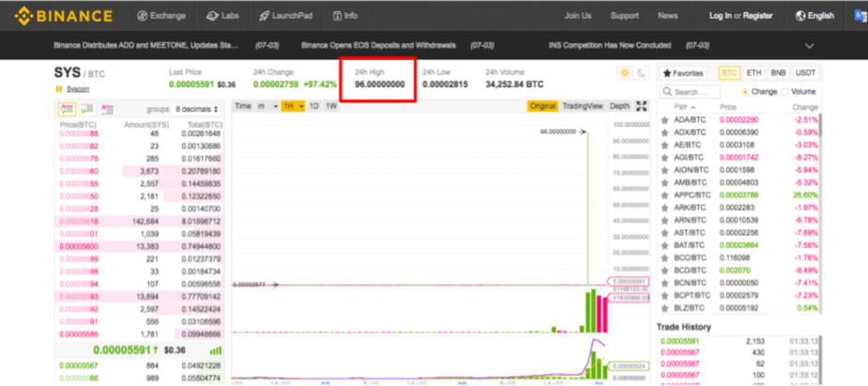The image size is (868, 386).
Task: Expand the announcements bar chevron
Action: (x=811, y=45)
